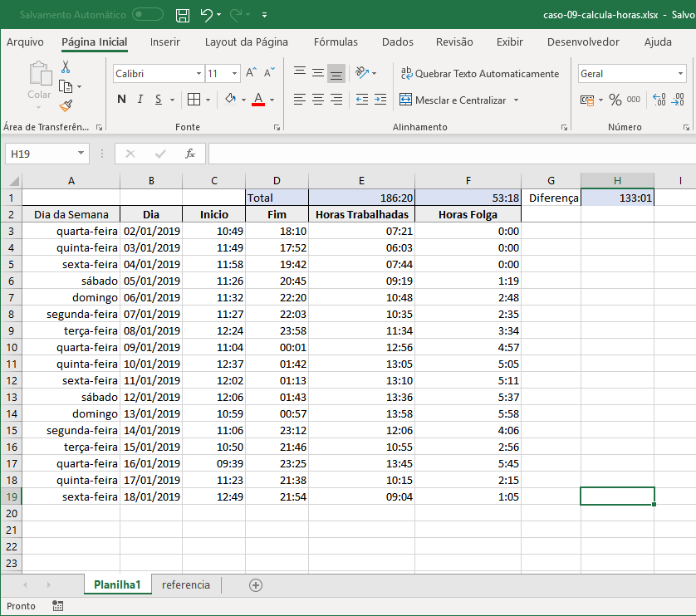The height and width of the screenshot is (616, 696).
Task: Open the Calibri font name dropdown
Action: pyautogui.click(x=199, y=74)
